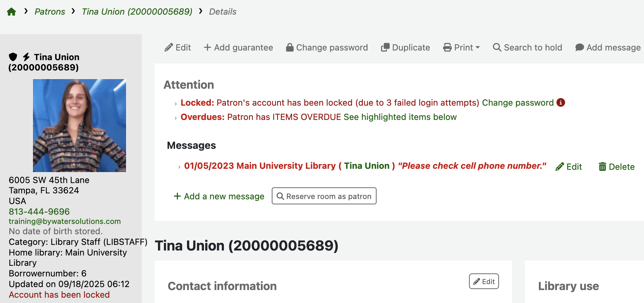Click Add message speech bubble button

608,48
